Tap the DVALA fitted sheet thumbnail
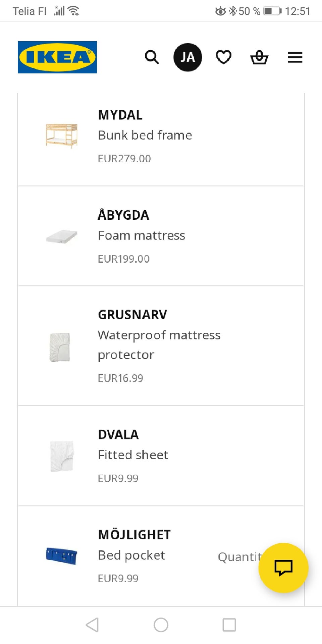This screenshot has height=644, width=322. pos(62,456)
